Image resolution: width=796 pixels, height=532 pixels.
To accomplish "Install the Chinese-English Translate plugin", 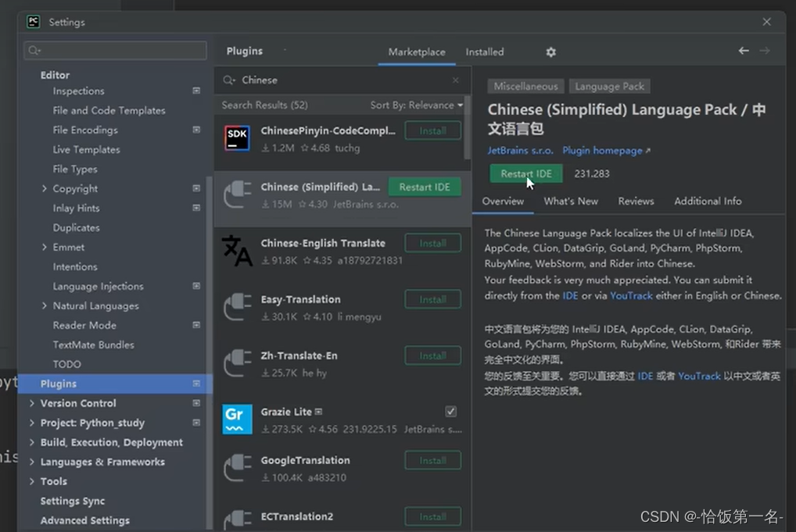I will point(433,244).
